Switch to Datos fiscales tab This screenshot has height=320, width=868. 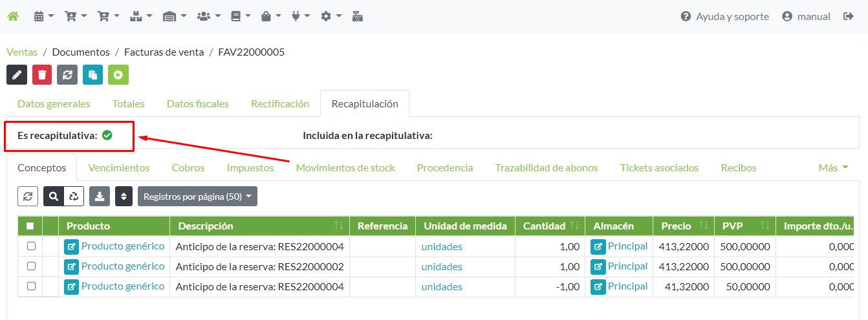tap(198, 103)
